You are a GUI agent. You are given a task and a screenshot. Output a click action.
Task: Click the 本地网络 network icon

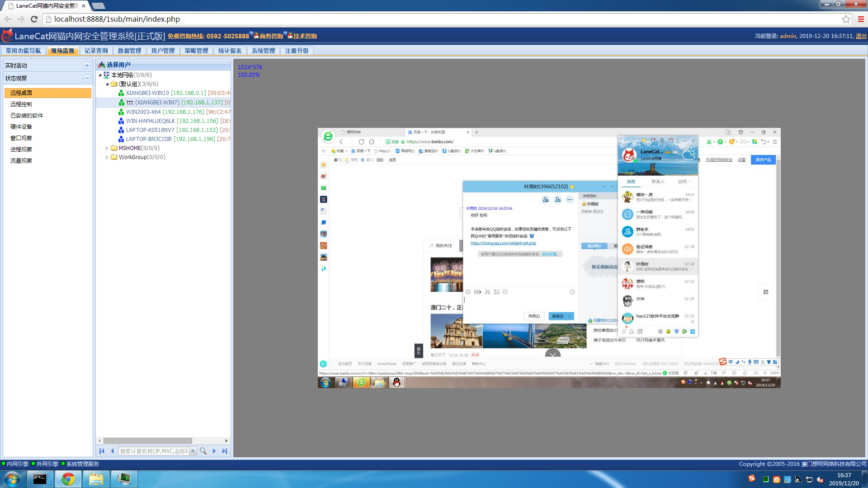point(106,75)
